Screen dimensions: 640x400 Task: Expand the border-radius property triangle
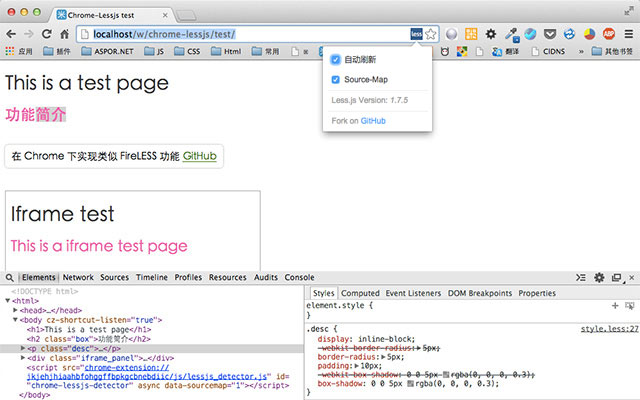[383, 357]
